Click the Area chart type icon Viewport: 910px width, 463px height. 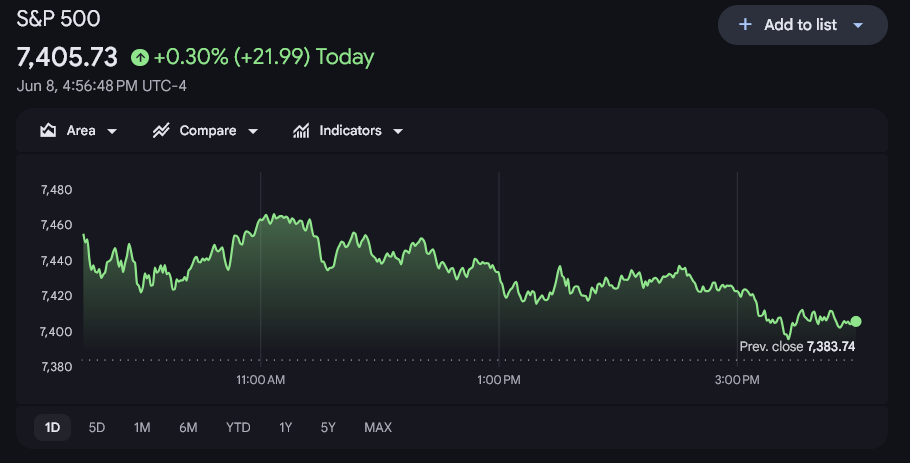click(48, 131)
